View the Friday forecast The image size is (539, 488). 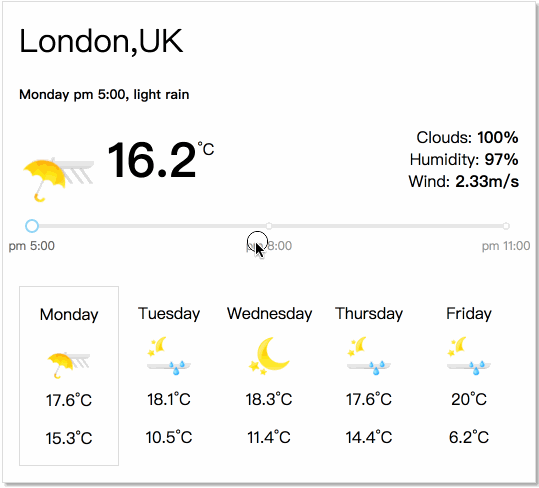[x=469, y=376]
